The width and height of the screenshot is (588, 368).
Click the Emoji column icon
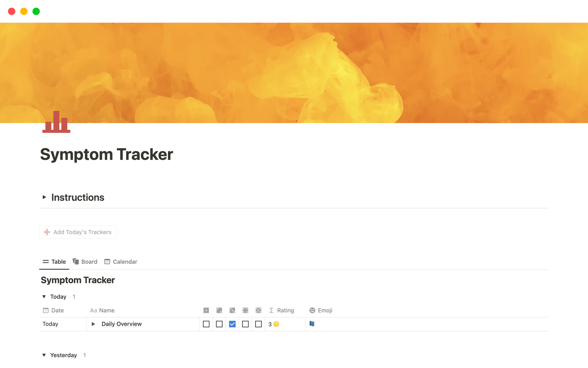[x=312, y=310]
